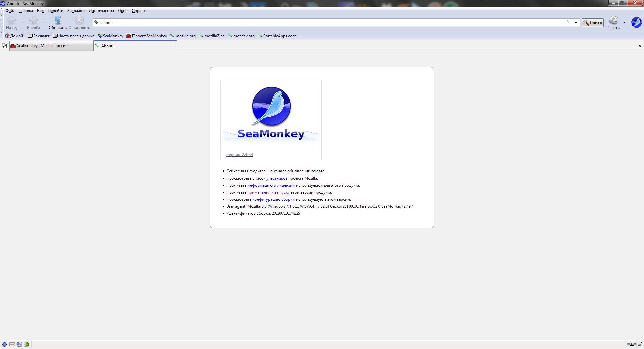The image size is (644, 349).
Task: Select the About: tab
Action: point(135,46)
